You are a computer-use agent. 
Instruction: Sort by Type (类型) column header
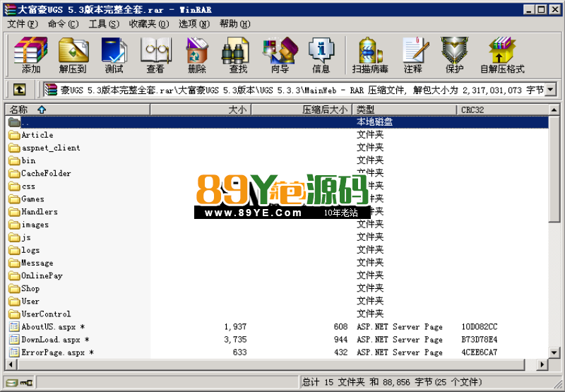[x=404, y=109]
